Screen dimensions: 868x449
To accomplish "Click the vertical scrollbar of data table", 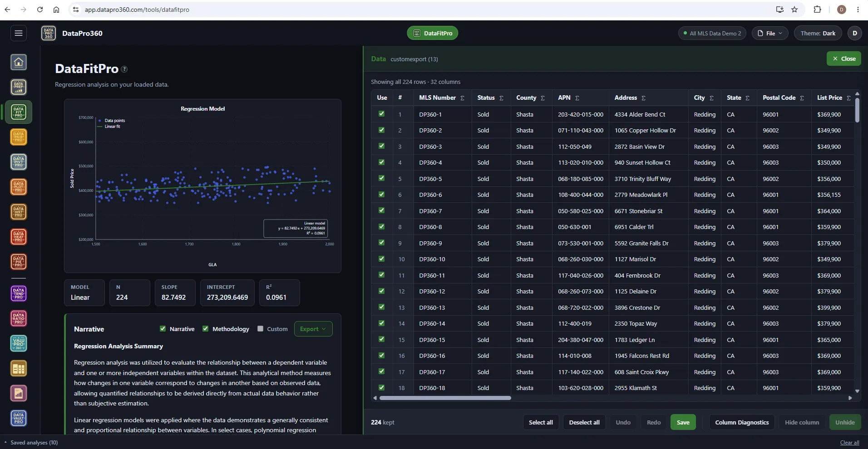I will (x=857, y=109).
